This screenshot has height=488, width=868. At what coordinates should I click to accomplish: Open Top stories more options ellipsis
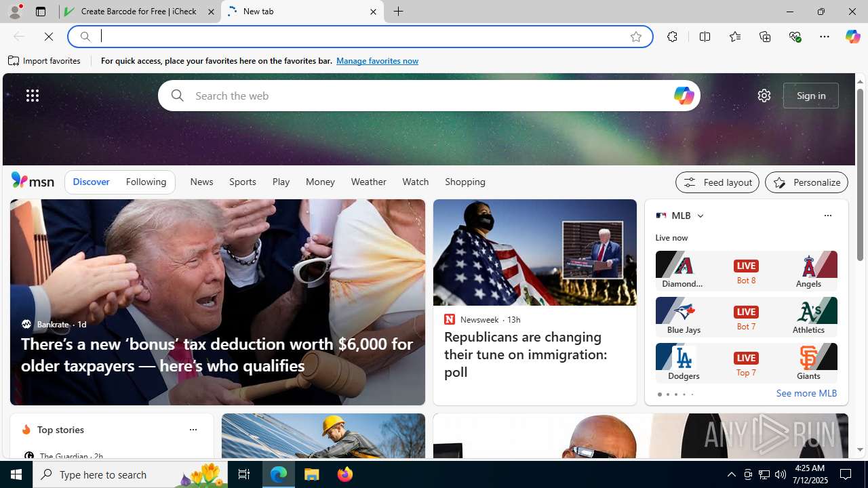click(193, 430)
